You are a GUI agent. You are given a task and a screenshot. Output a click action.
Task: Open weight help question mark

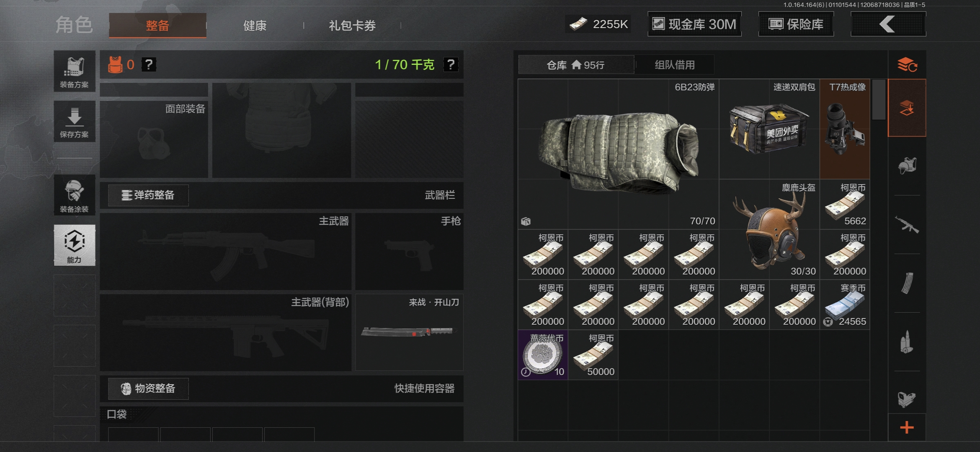coord(451,64)
